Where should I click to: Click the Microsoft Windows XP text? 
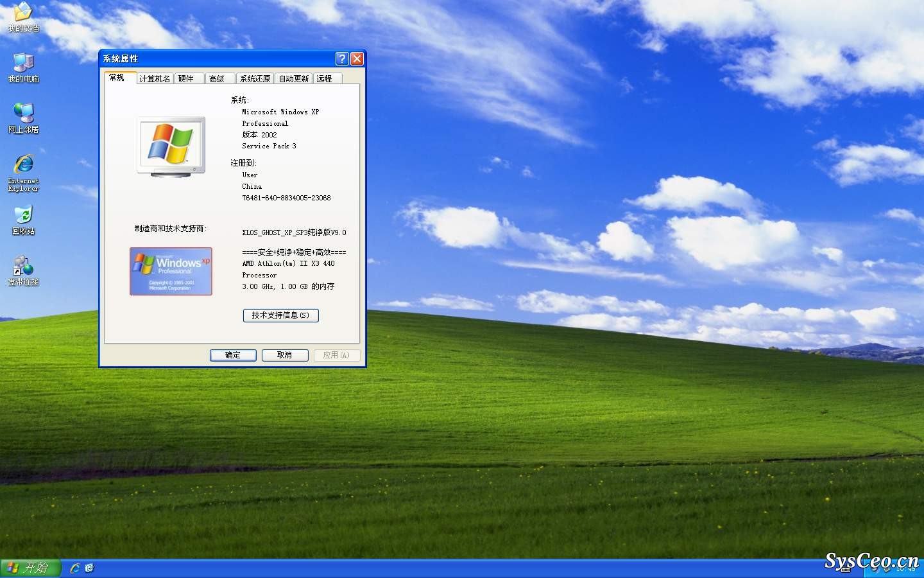tap(280, 112)
